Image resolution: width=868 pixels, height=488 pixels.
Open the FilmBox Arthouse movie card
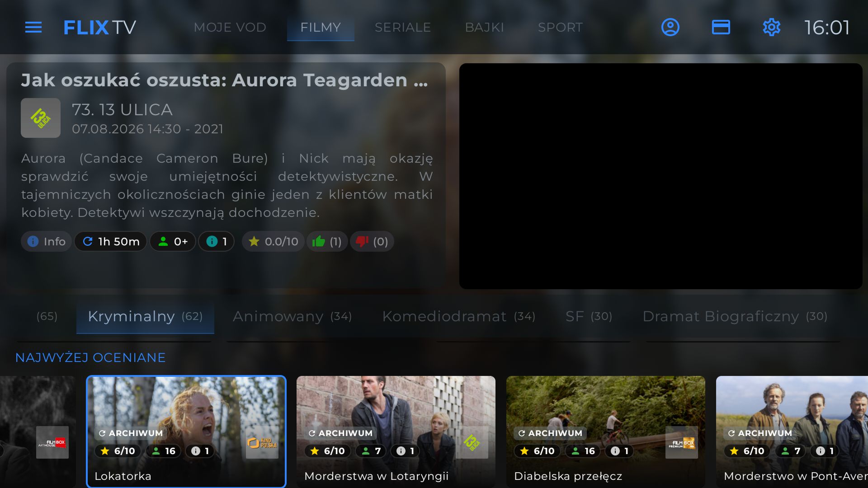[x=38, y=432]
